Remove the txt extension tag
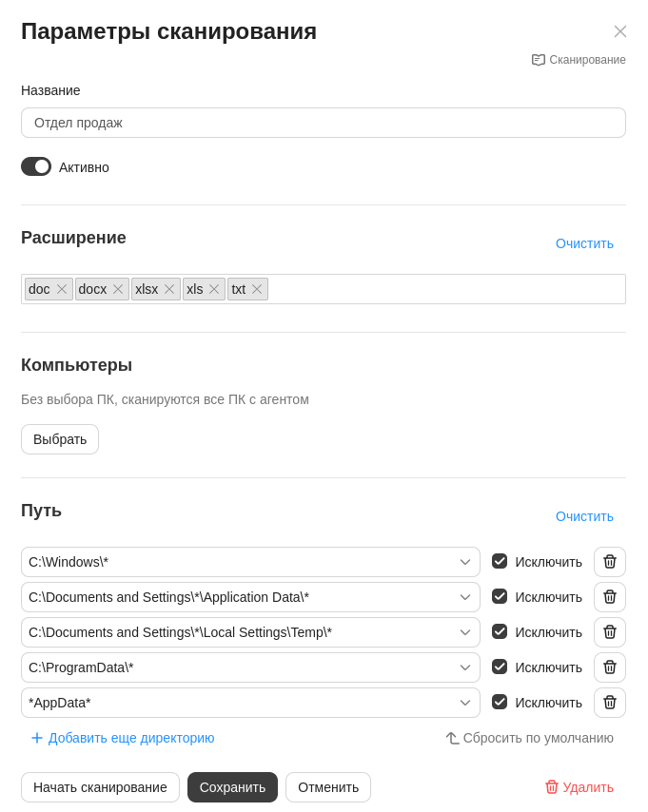This screenshot has width=648, height=812. (257, 289)
